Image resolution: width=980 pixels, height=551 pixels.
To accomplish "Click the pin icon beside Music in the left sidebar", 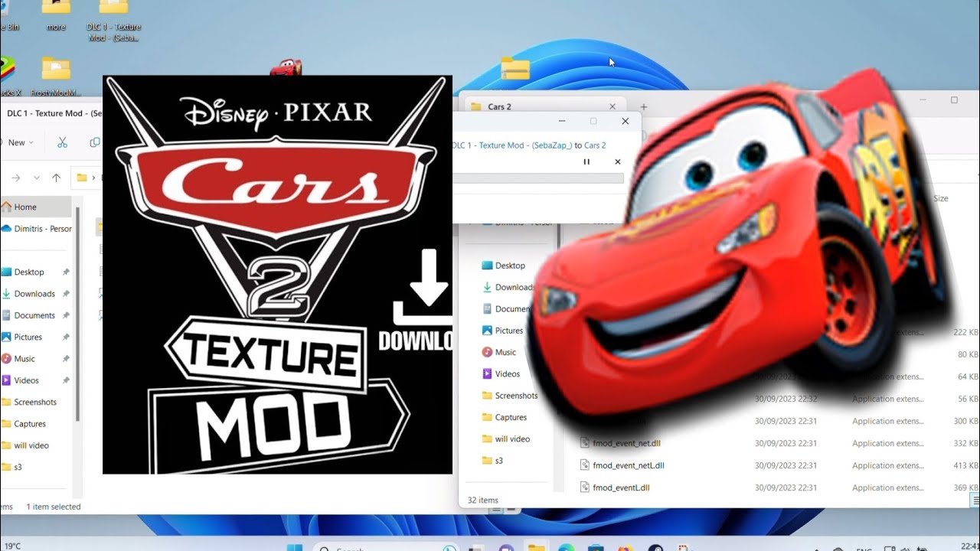I will (66, 359).
